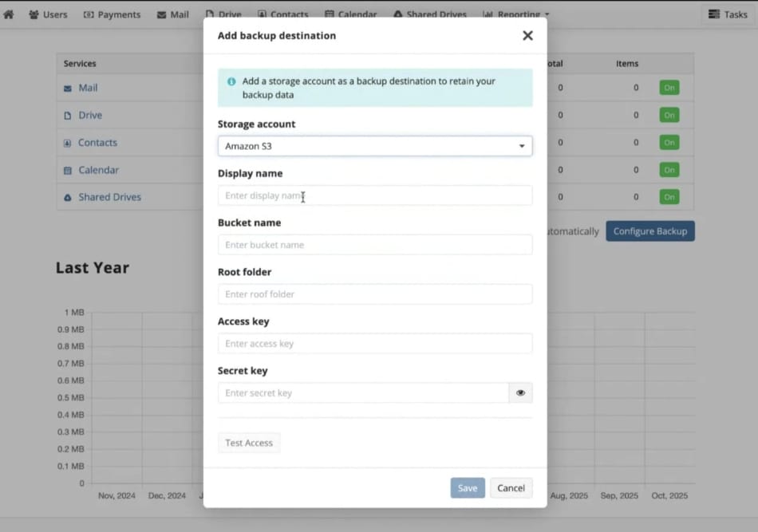Screen dimensions: 758x532
Task: Click the Services column header
Action: 80,63
